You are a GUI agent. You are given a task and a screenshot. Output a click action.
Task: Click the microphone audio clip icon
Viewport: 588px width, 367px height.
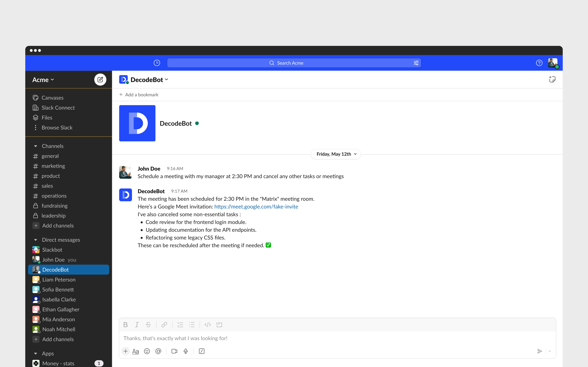pyautogui.click(x=186, y=351)
